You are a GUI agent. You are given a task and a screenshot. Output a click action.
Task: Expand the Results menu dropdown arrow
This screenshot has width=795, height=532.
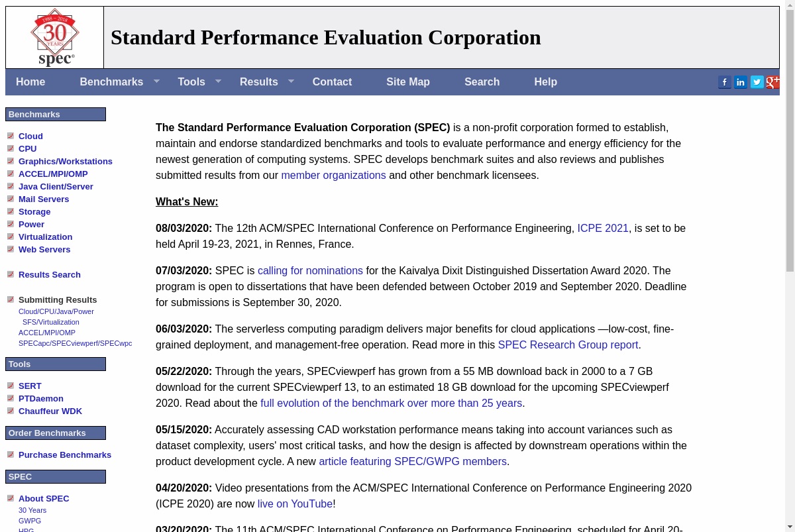coord(291,81)
